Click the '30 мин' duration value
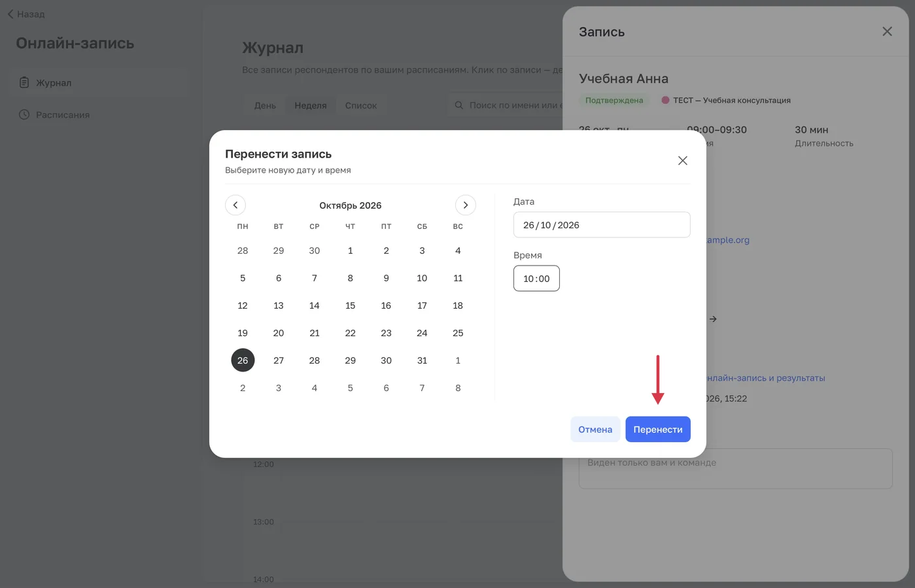The image size is (915, 588). pyautogui.click(x=812, y=130)
